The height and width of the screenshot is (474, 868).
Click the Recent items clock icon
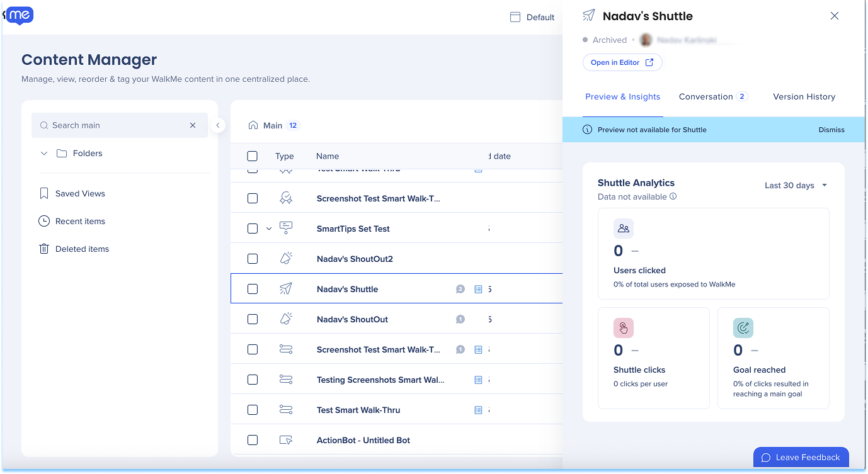click(44, 222)
